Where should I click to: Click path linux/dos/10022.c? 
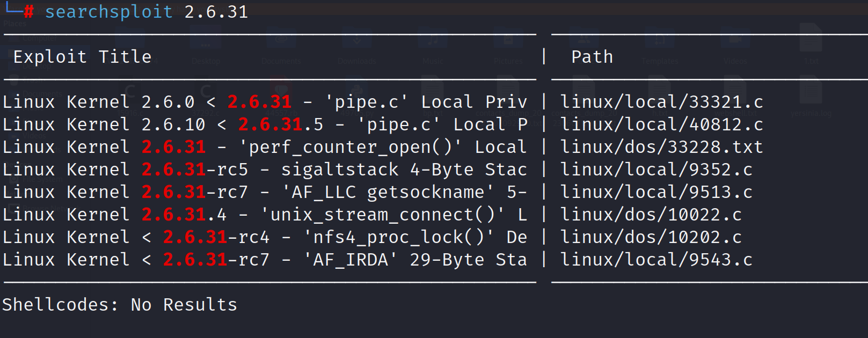pos(651,215)
